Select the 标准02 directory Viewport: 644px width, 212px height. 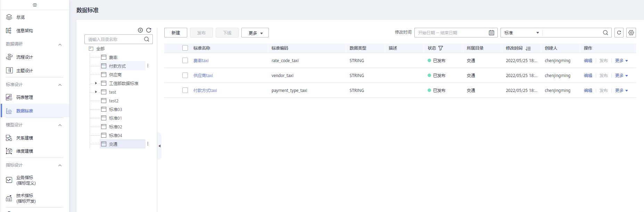pos(115,127)
